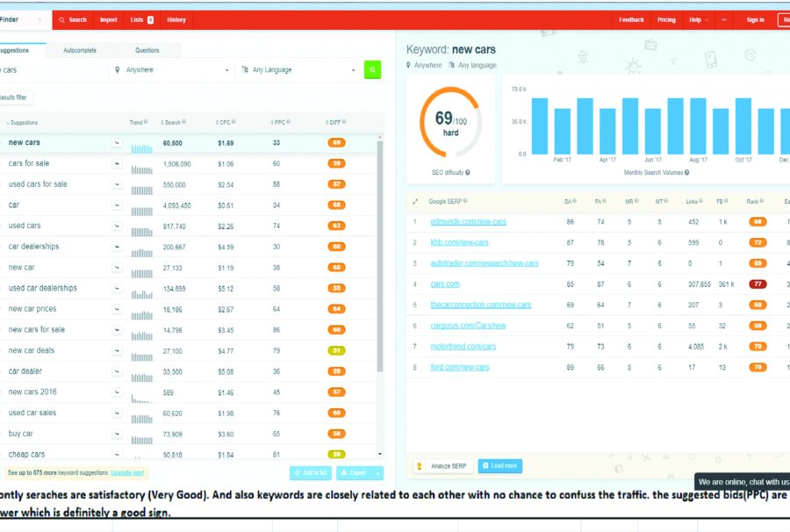Open the Anywhere location dropdown
790x532 pixels.
point(171,69)
